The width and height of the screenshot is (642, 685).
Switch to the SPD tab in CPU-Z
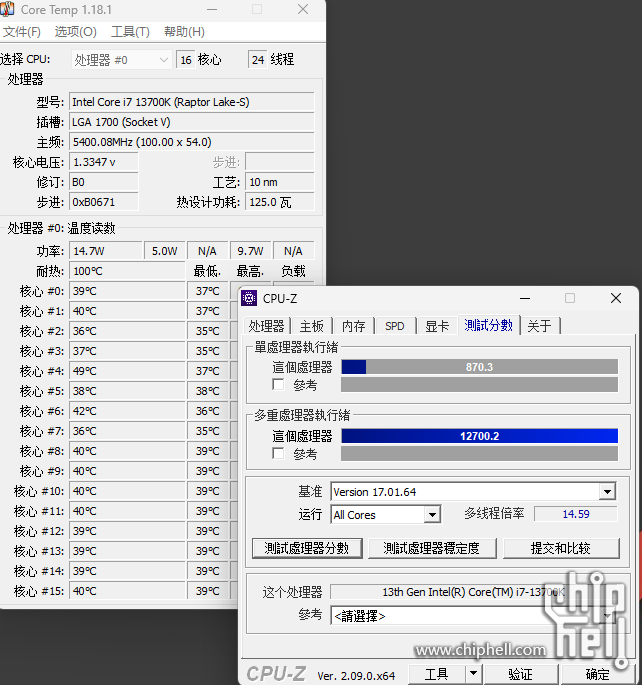point(395,326)
